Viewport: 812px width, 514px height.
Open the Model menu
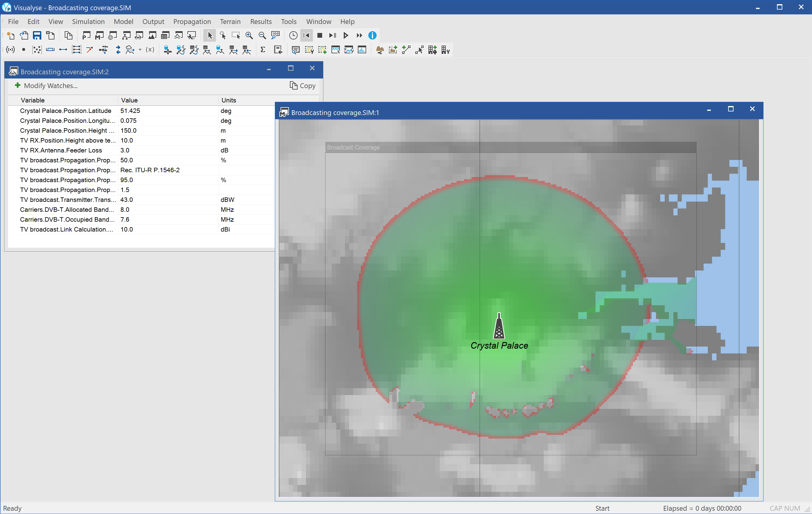pyautogui.click(x=123, y=22)
